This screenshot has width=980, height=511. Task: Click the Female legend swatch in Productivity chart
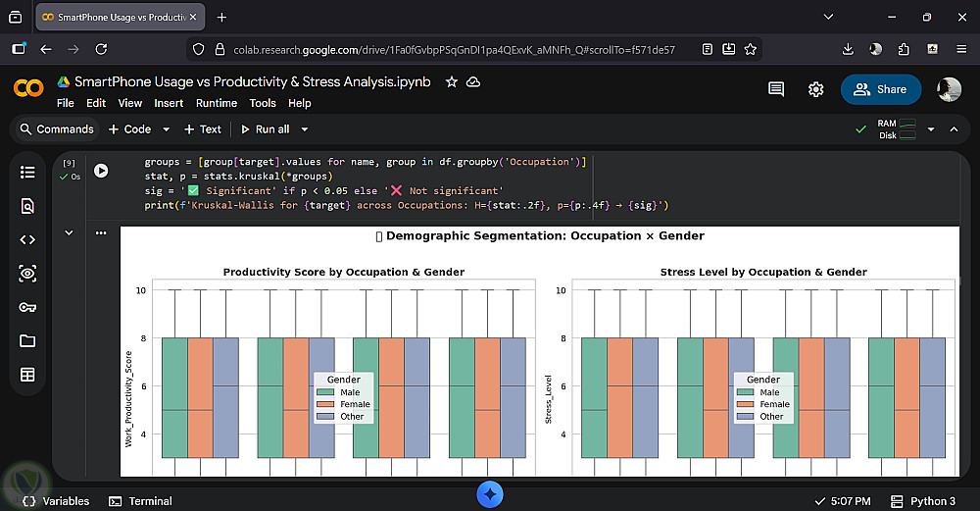coord(325,404)
